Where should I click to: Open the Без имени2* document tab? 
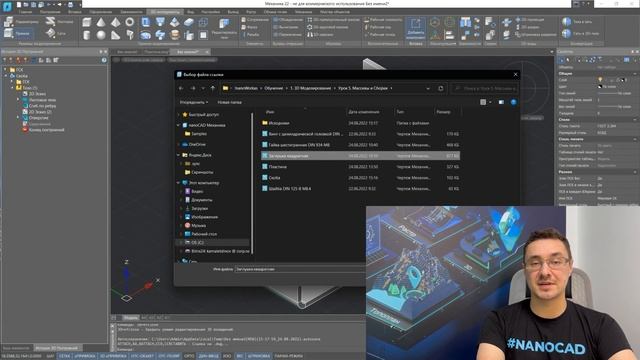(188, 52)
